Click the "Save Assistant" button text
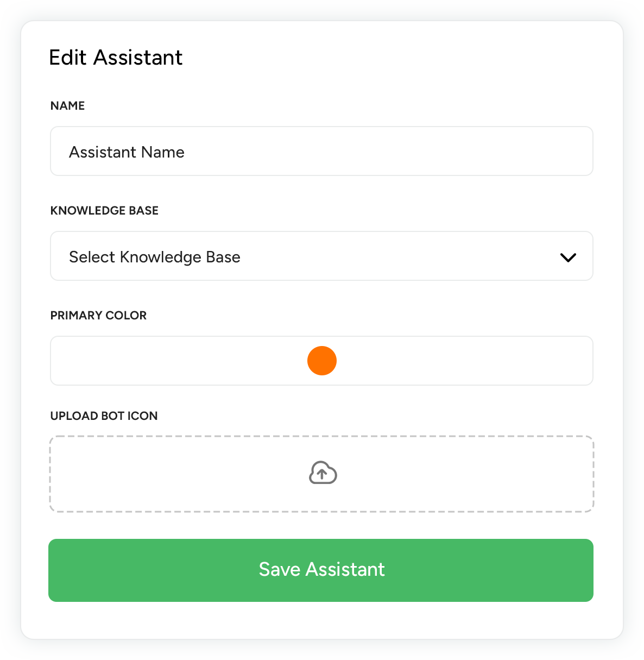This screenshot has width=644, height=660. pyautogui.click(x=321, y=569)
